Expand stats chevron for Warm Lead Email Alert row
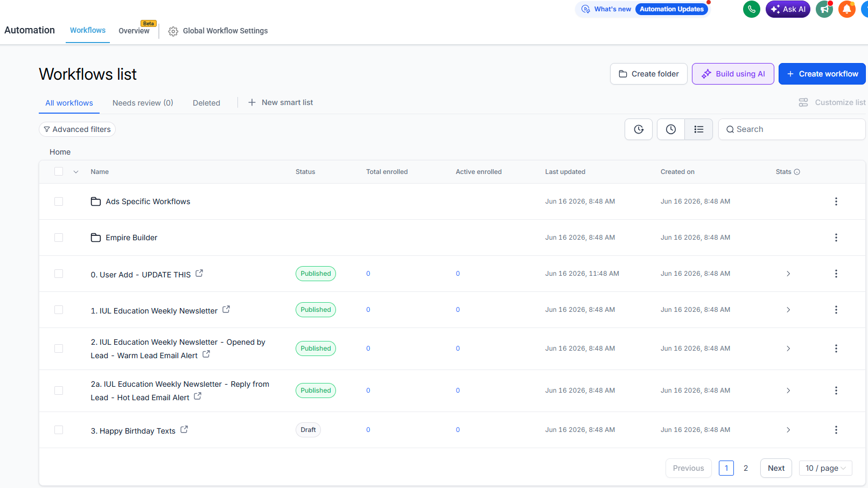Viewport: 868px width, 488px height. click(x=788, y=348)
